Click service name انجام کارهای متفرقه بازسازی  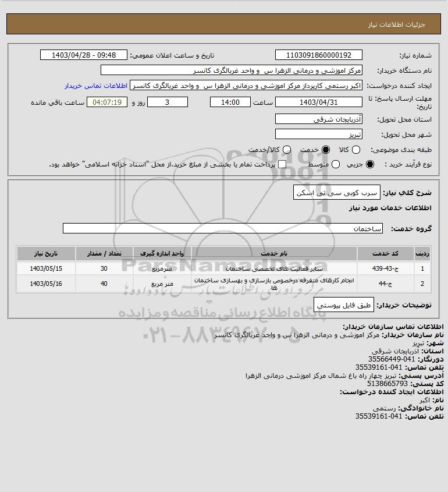[x=274, y=284]
